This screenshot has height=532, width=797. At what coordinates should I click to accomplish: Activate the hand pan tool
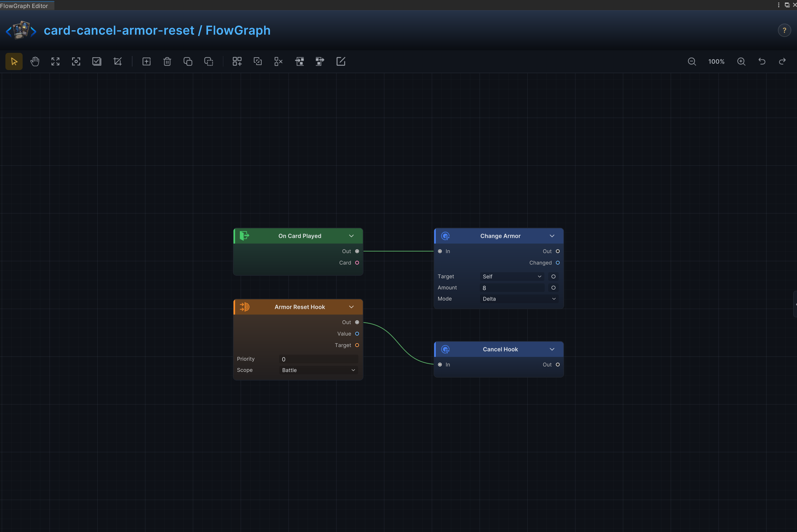35,61
